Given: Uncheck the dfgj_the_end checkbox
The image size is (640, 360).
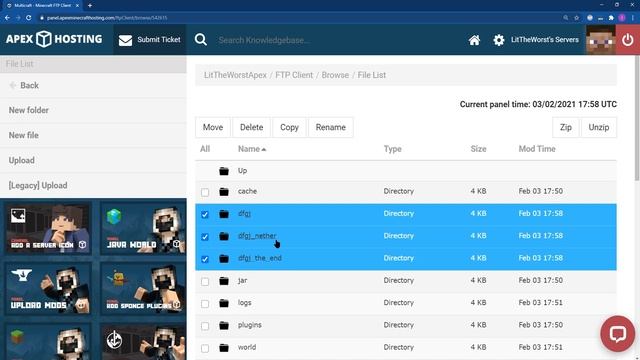Looking at the screenshot, I should (205, 259).
